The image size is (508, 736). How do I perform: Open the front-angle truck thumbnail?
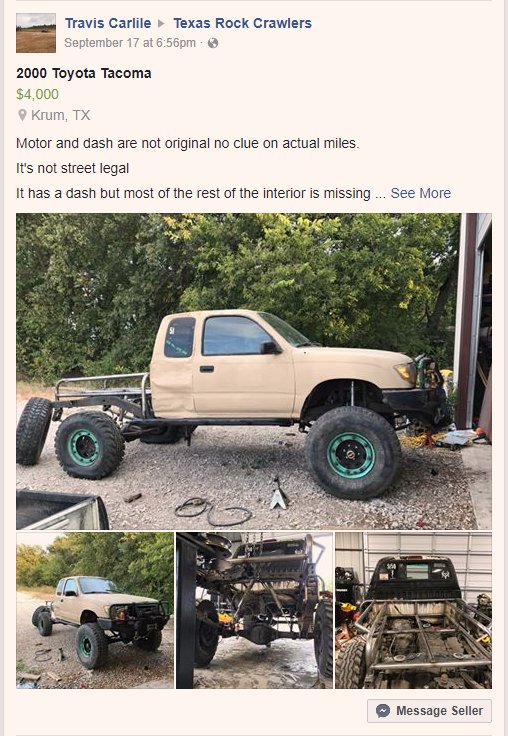click(x=95, y=610)
